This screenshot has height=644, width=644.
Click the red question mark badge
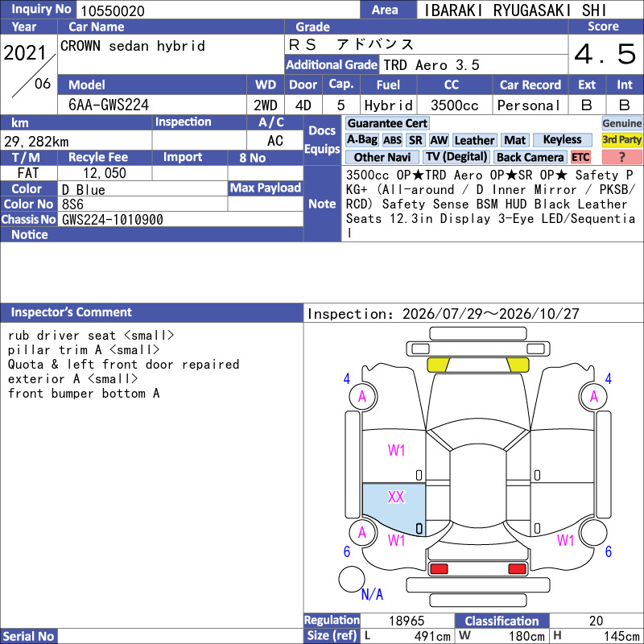(621, 157)
